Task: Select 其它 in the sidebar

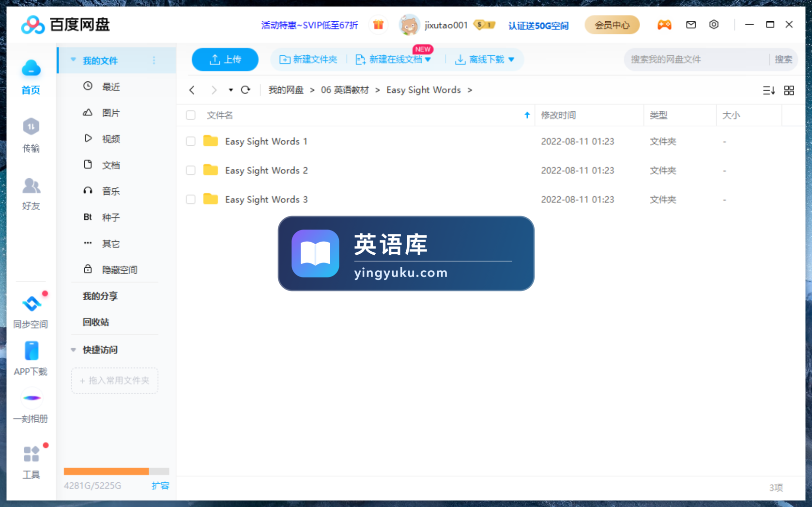Action: [x=111, y=244]
